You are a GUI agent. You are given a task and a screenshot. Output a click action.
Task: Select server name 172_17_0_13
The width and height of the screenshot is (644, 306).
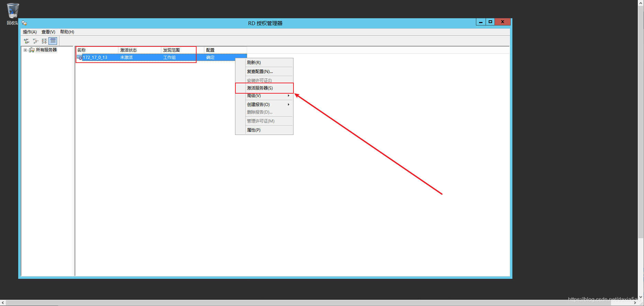click(x=95, y=57)
